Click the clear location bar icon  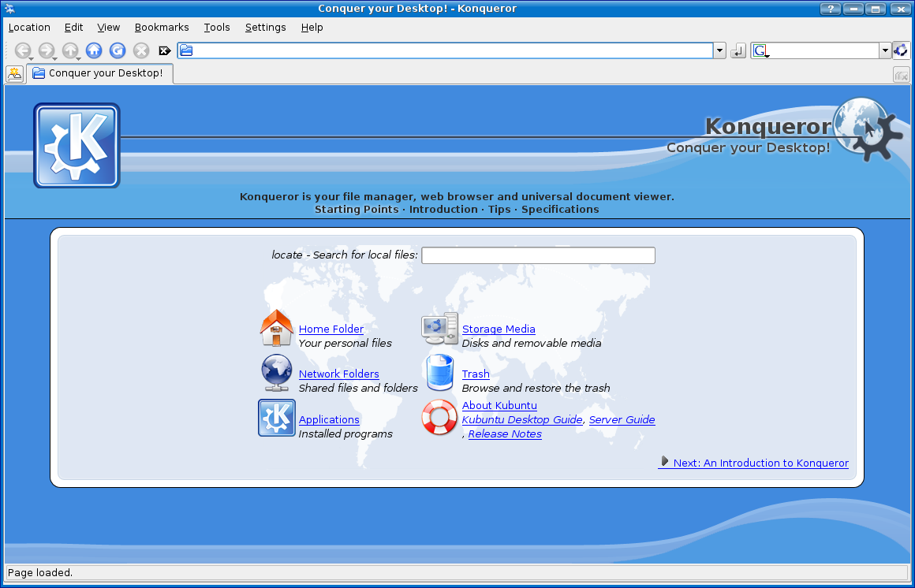(164, 50)
